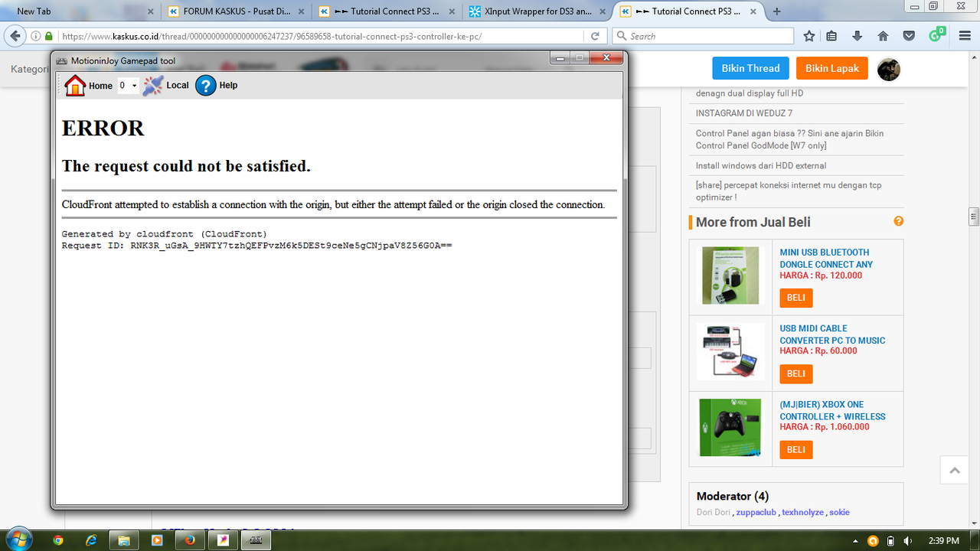Open the INSTAGRAM DI WEDUZ 7 thread link
Image resolution: width=980 pixels, height=551 pixels.
[744, 113]
